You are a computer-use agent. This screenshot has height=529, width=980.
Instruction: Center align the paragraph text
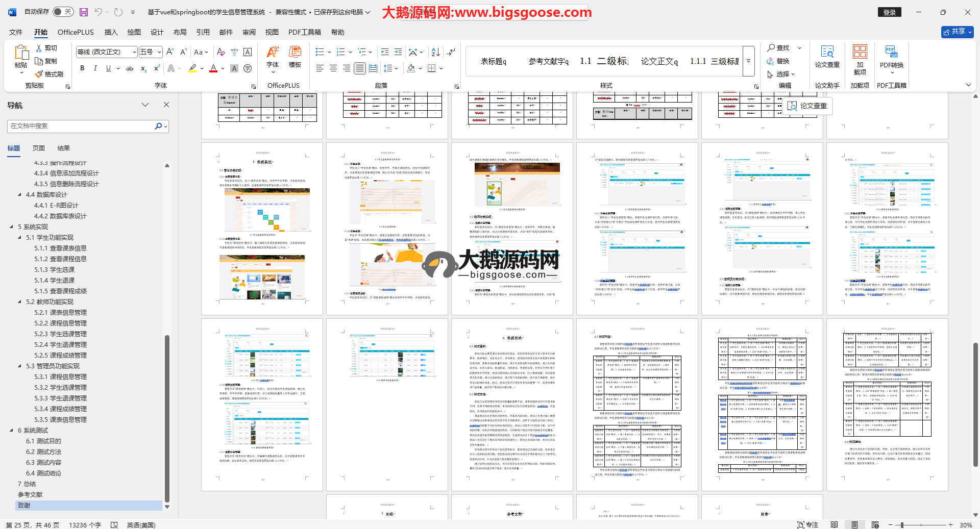click(x=333, y=68)
